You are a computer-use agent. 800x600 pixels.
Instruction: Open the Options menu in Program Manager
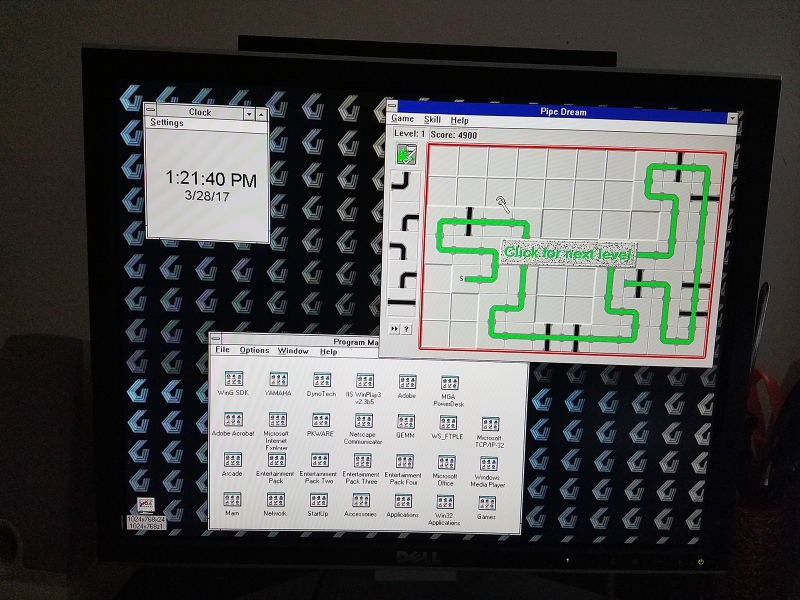click(254, 350)
